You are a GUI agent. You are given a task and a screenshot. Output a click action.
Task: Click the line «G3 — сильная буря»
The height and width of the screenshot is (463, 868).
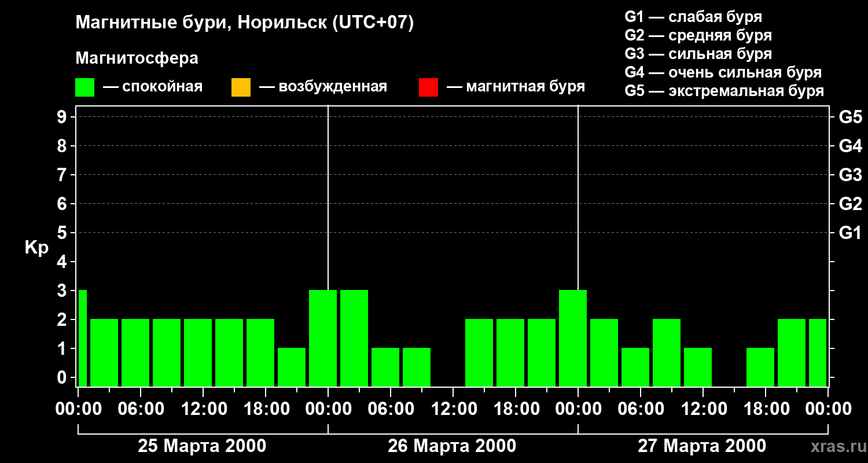[698, 54]
